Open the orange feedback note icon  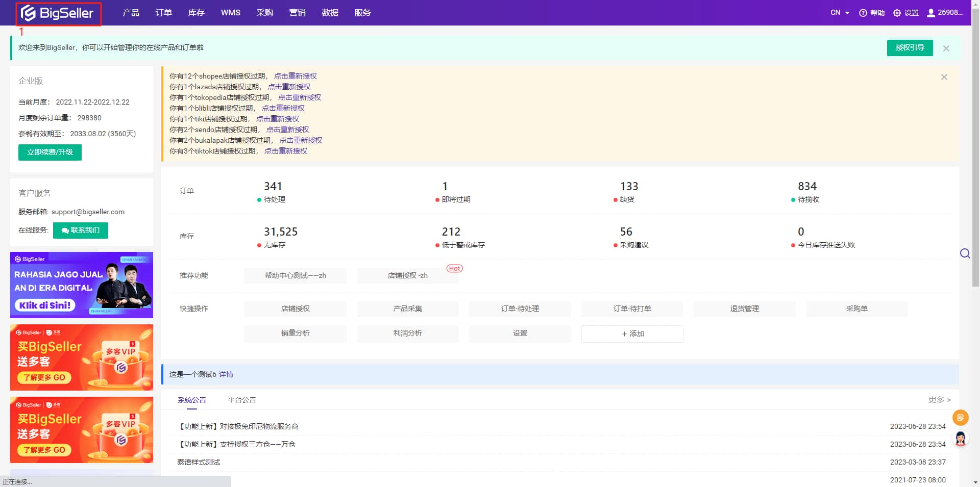(x=960, y=418)
